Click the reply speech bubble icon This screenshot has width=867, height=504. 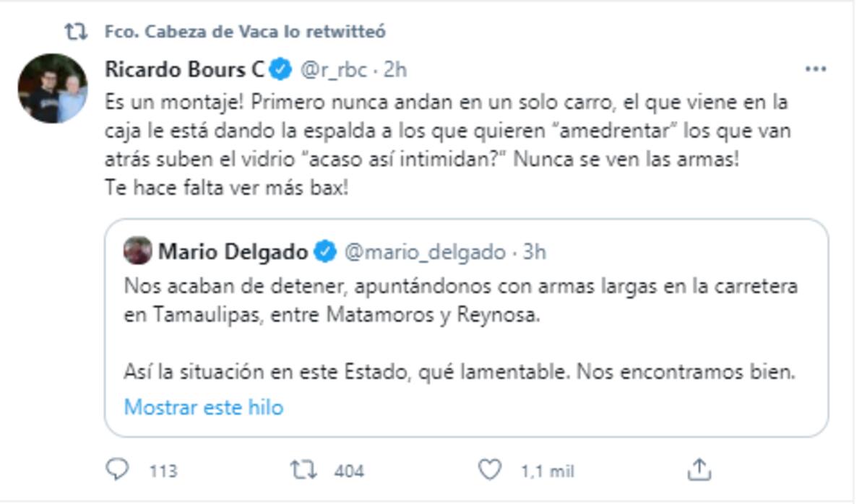pyautogui.click(x=117, y=471)
